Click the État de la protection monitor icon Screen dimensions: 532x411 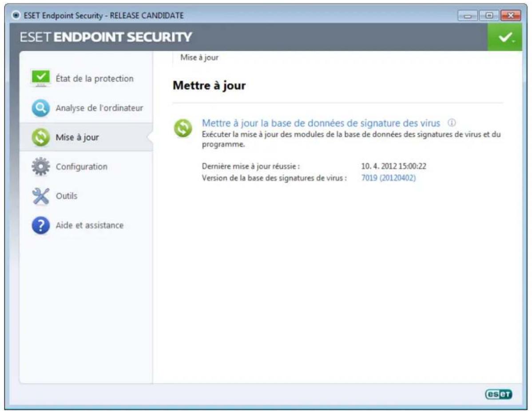(x=40, y=78)
